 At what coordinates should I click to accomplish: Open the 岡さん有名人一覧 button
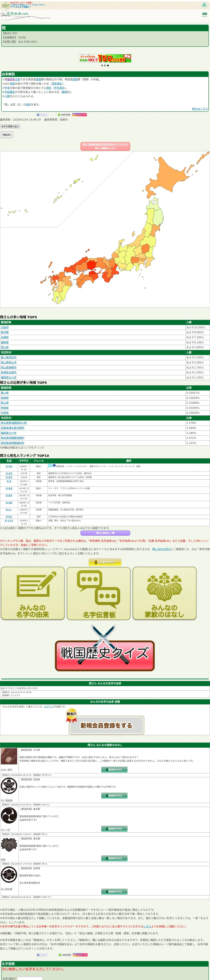(x=105, y=533)
